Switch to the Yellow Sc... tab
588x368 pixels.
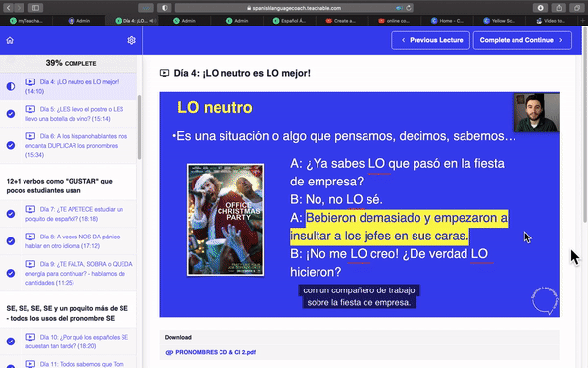click(500, 21)
